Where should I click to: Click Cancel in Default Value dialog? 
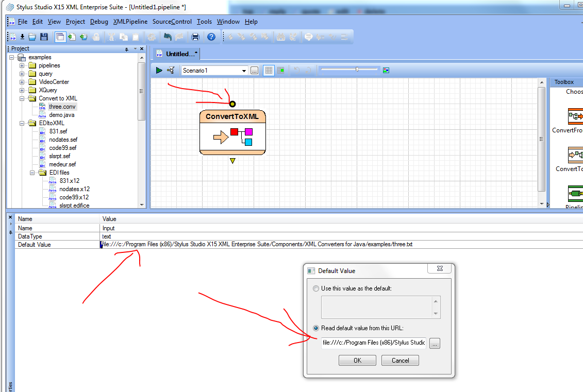pyautogui.click(x=400, y=361)
